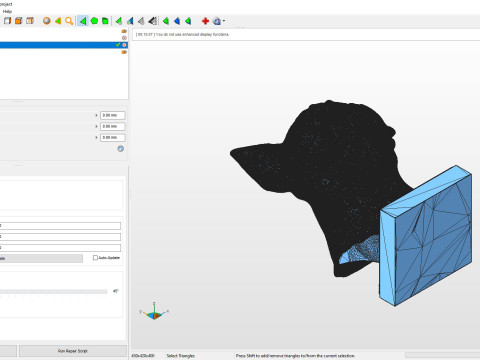Click the orange folder icon in last tree row

[x=124, y=52]
